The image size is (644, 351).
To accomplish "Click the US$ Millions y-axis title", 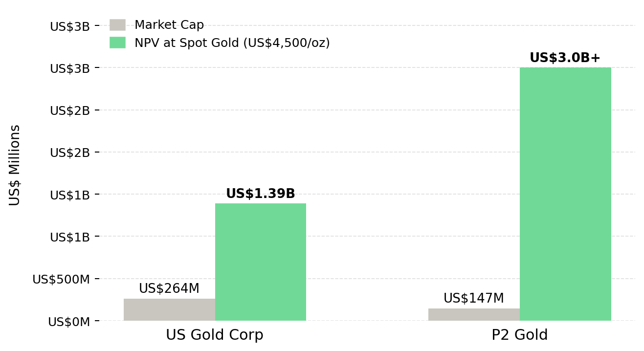I will coord(15,165).
